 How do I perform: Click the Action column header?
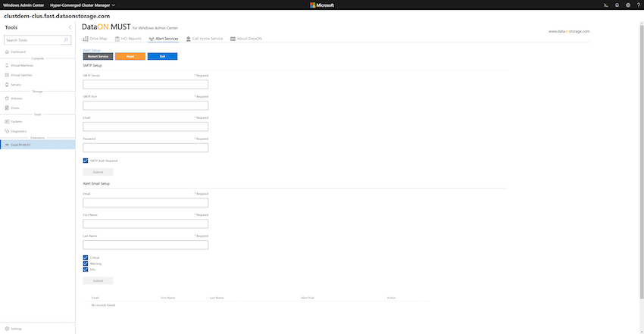[391, 298]
